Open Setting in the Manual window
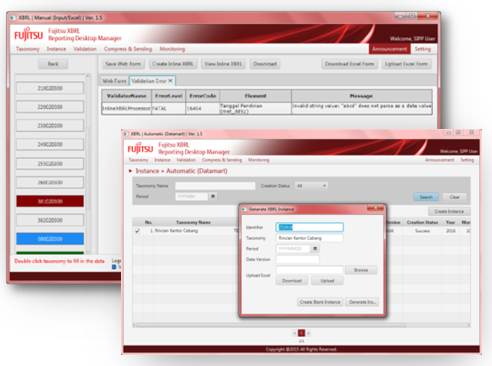Screen dimensions: 492x366 423,49
